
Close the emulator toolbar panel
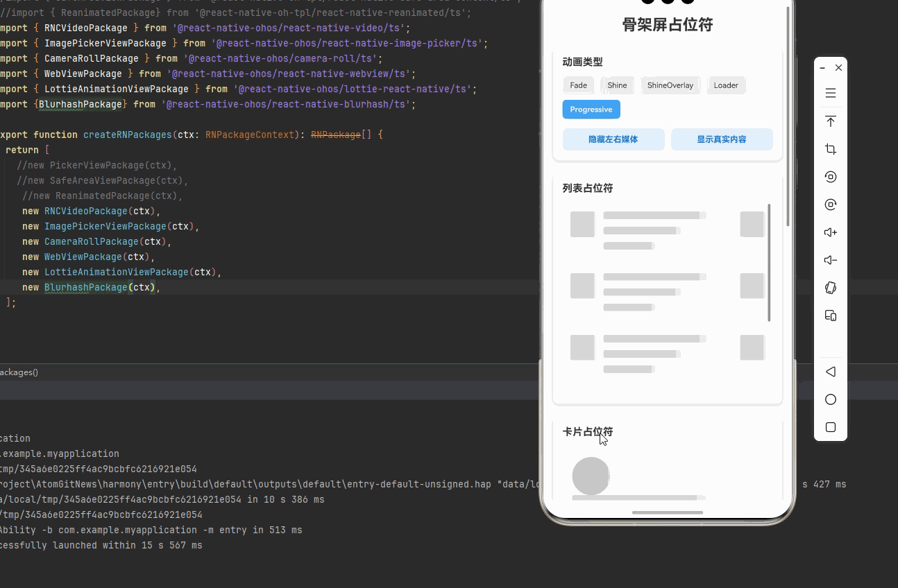point(838,68)
